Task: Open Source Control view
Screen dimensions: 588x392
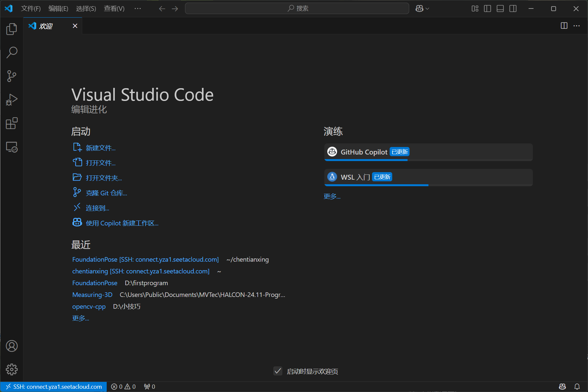Action: 12,76
